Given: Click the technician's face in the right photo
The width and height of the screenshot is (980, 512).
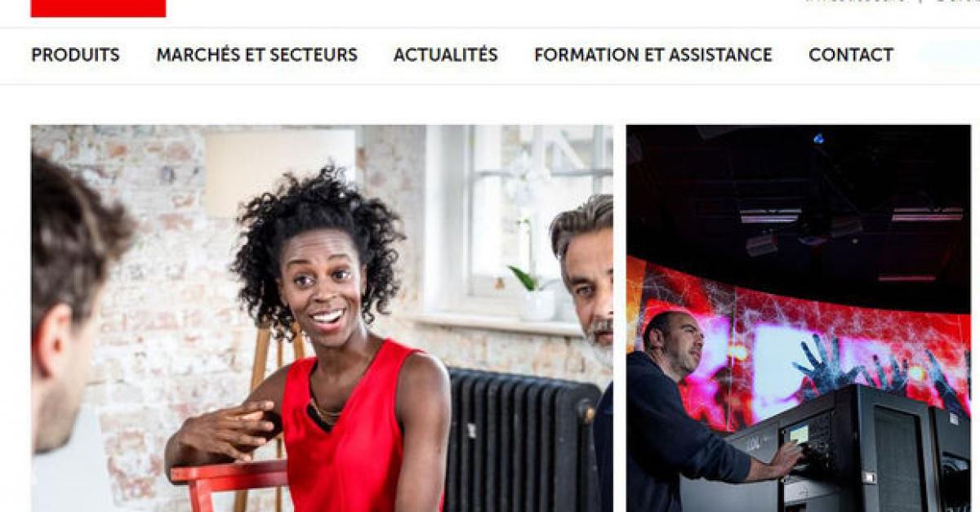Looking at the screenshot, I should click(x=682, y=343).
